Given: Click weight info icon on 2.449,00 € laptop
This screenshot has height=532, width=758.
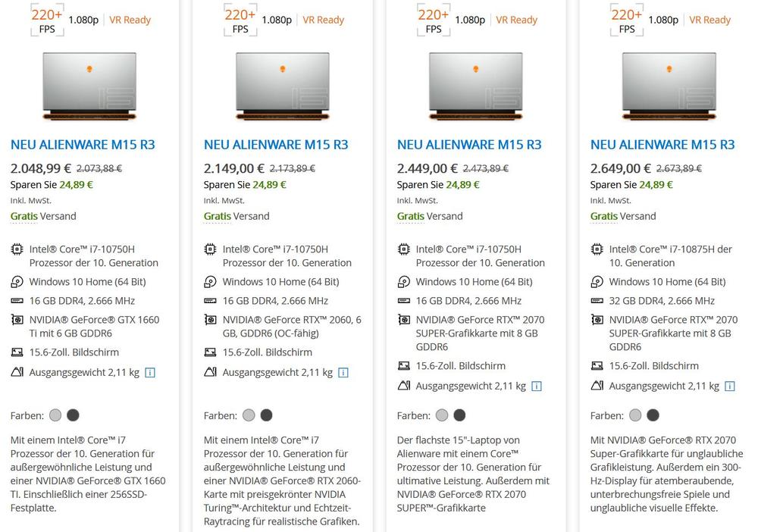Looking at the screenshot, I should [537, 386].
